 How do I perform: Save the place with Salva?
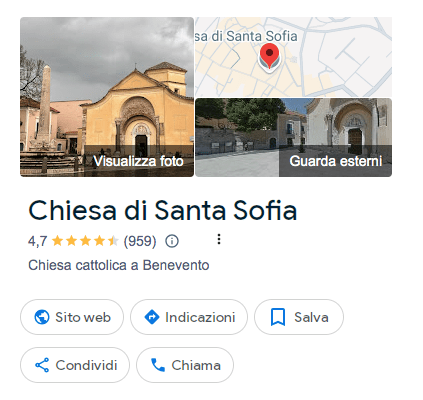(299, 317)
